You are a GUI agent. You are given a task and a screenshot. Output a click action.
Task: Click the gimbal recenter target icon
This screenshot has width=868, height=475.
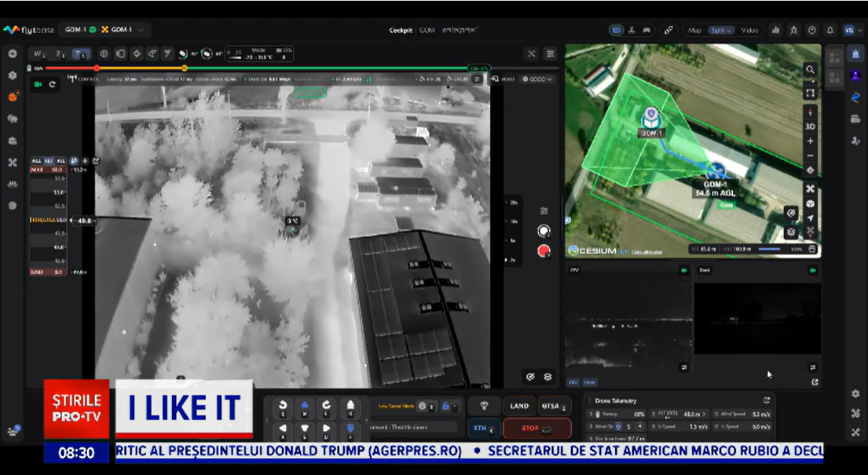137,53
